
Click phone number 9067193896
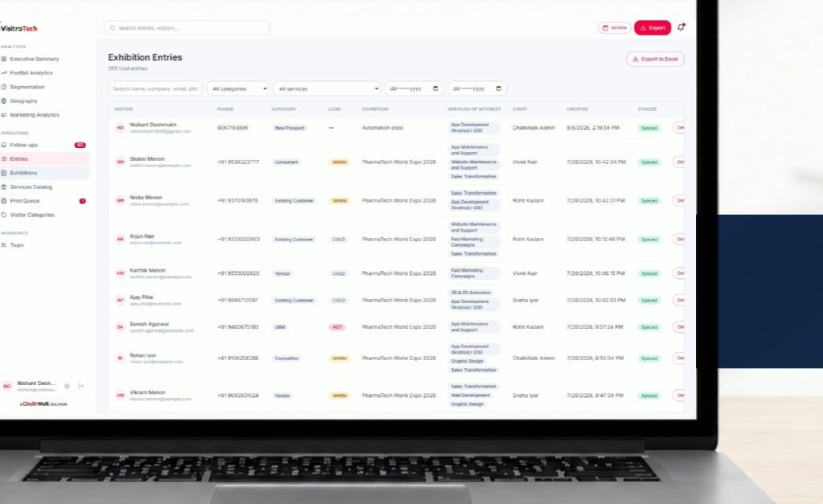tap(232, 128)
